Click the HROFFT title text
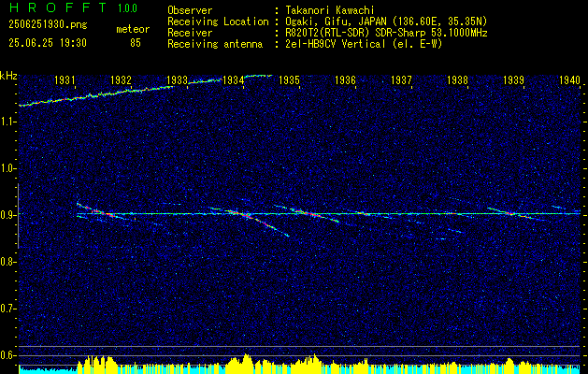588x374 pixels. (58, 7)
